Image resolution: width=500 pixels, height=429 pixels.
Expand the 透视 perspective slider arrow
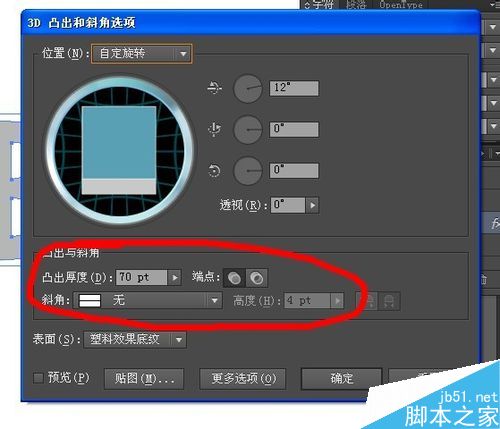click(312, 205)
